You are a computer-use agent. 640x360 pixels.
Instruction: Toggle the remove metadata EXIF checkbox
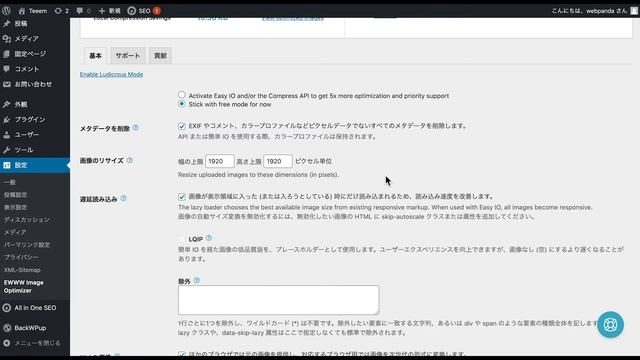pos(182,126)
